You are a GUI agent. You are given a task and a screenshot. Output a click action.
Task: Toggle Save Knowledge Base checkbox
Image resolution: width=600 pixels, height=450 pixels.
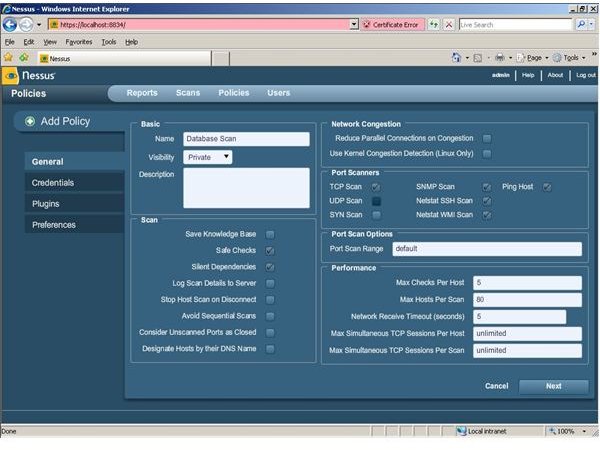(270, 234)
